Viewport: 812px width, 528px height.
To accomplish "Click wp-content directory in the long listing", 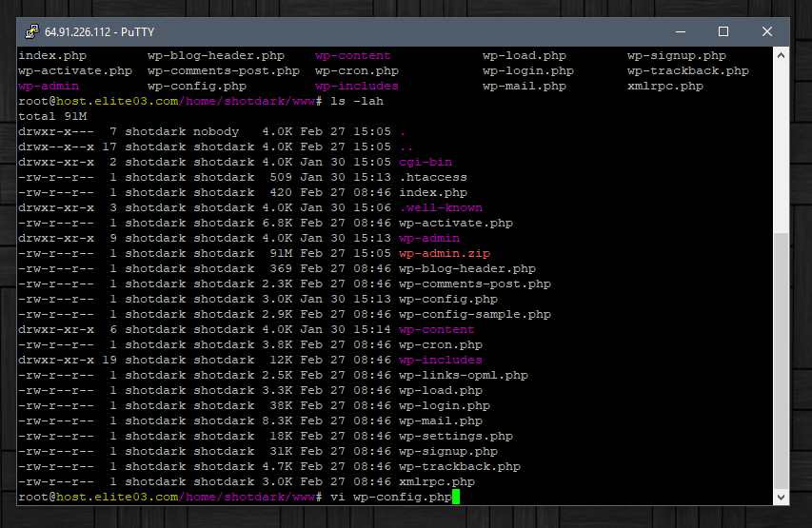I will point(437,329).
